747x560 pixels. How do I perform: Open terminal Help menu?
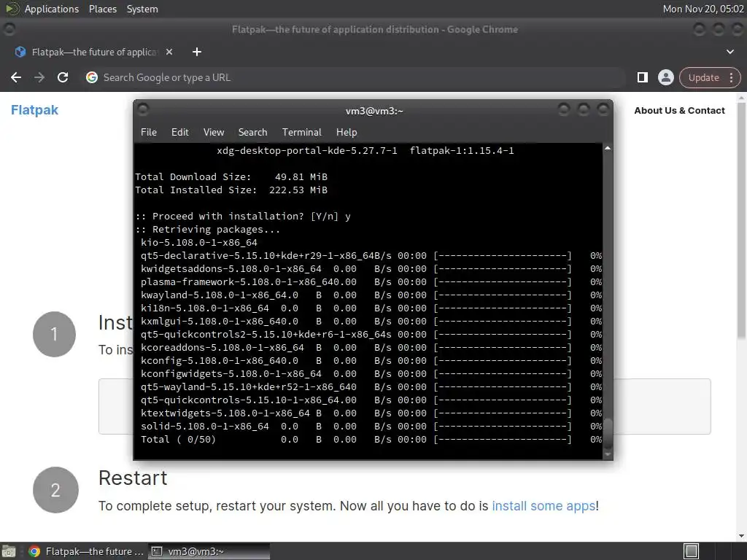(x=347, y=133)
